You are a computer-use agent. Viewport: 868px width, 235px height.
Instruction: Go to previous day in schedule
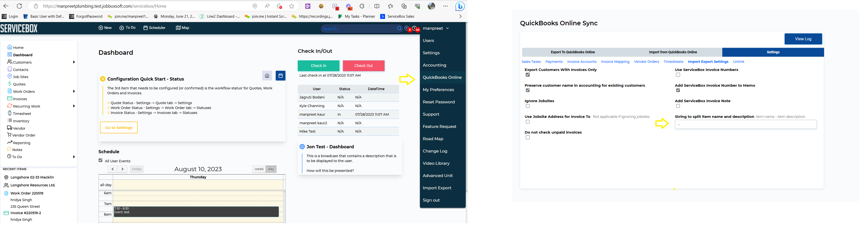click(113, 169)
